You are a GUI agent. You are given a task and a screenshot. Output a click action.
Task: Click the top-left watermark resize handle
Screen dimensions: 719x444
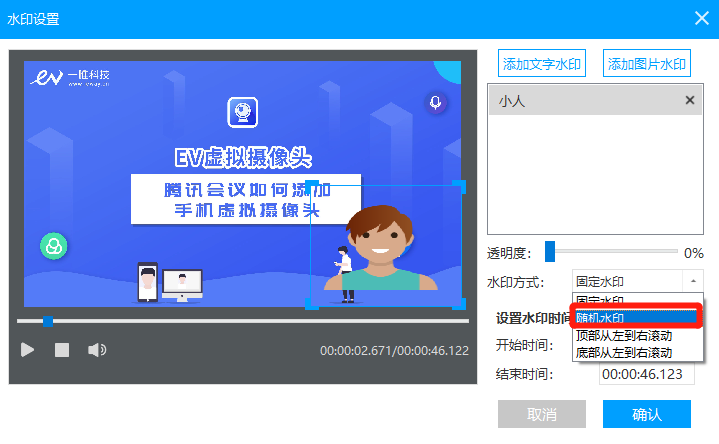pyautogui.click(x=312, y=187)
